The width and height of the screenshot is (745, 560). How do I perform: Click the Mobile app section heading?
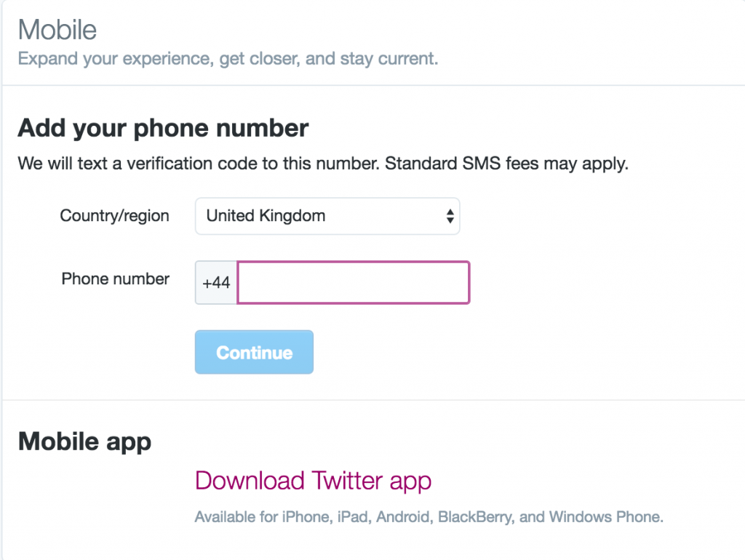(84, 441)
